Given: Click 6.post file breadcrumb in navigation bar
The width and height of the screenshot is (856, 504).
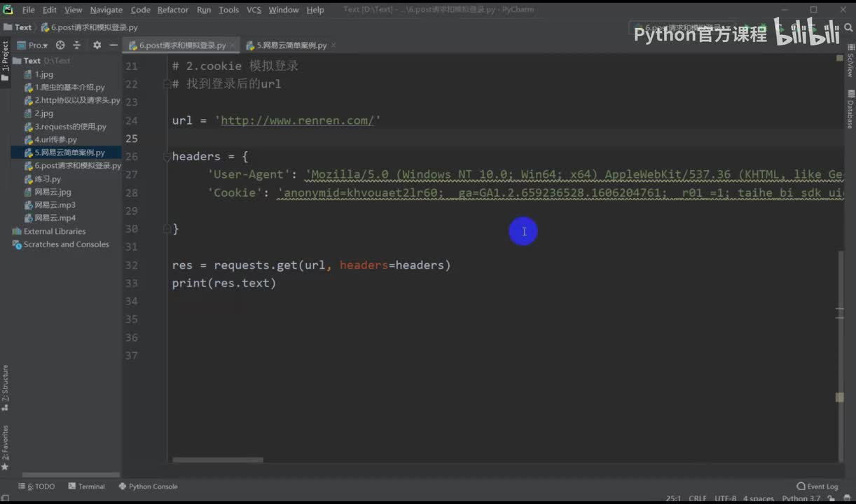Looking at the screenshot, I should 89,27.
